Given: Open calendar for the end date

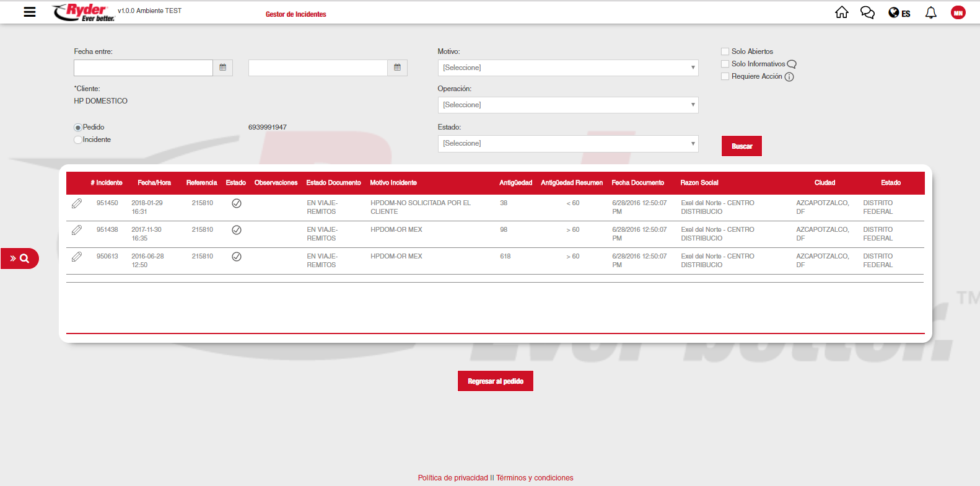Looking at the screenshot, I should pyautogui.click(x=398, y=68).
